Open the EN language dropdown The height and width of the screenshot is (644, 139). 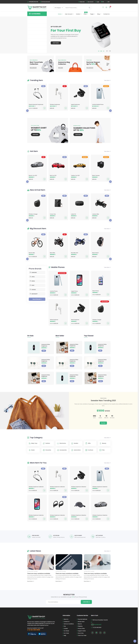pyautogui.click(x=103, y=2)
